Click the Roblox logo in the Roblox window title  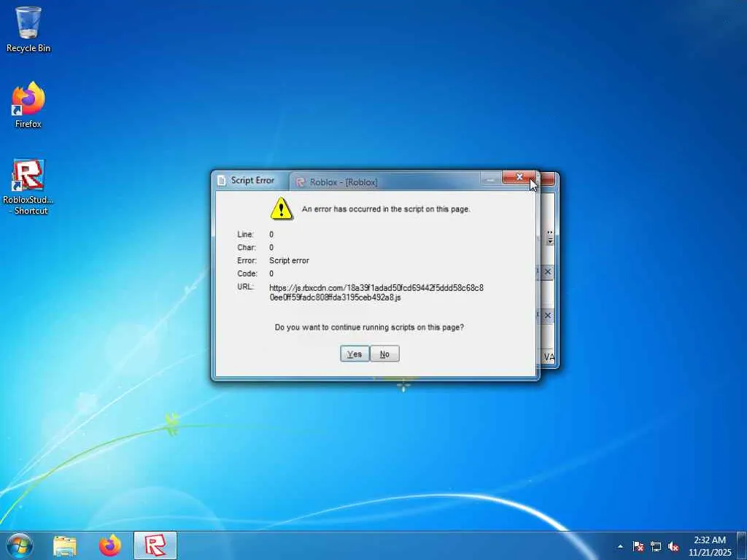301,182
